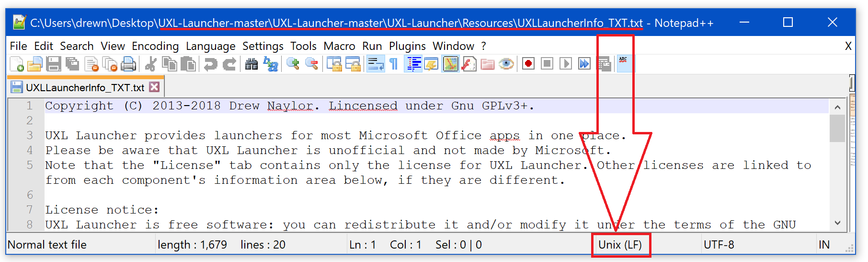Click the Save All icon
Viewport: 868px width, 262px height.
(72, 64)
